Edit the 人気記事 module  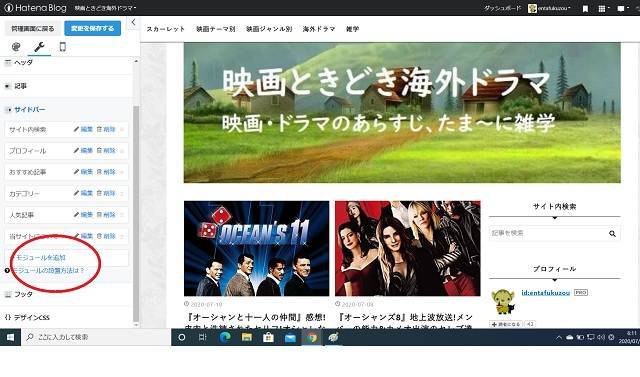(x=84, y=215)
